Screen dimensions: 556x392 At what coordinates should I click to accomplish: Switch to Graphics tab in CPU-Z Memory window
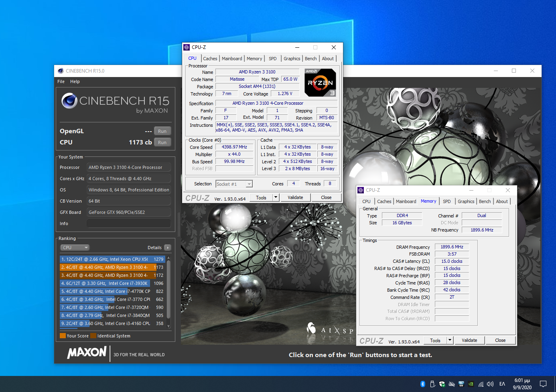point(466,201)
